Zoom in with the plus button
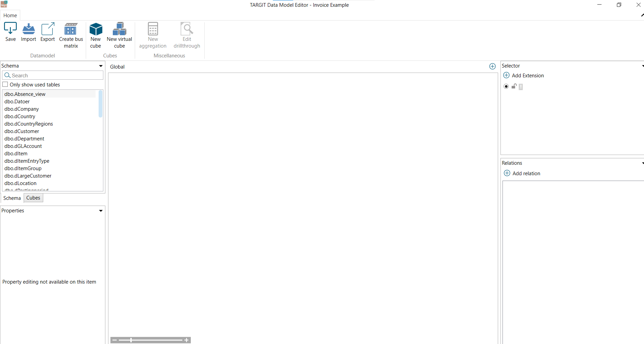The height and width of the screenshot is (344, 644). tap(186, 340)
